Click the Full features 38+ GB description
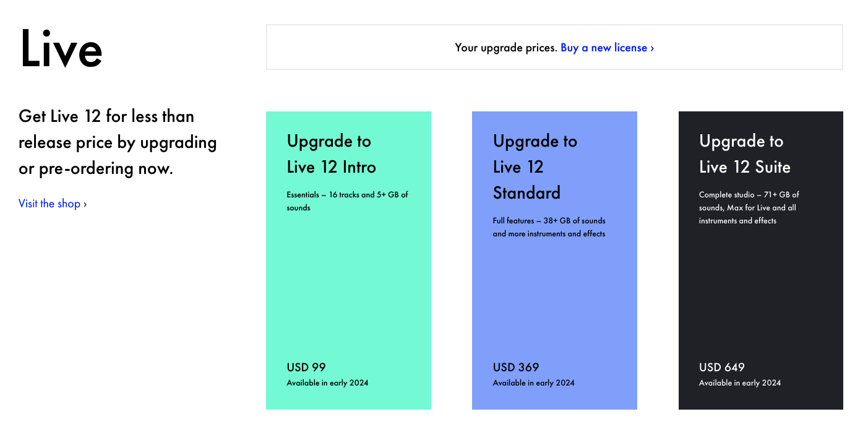Image resolution: width=868 pixels, height=435 pixels. (549, 227)
